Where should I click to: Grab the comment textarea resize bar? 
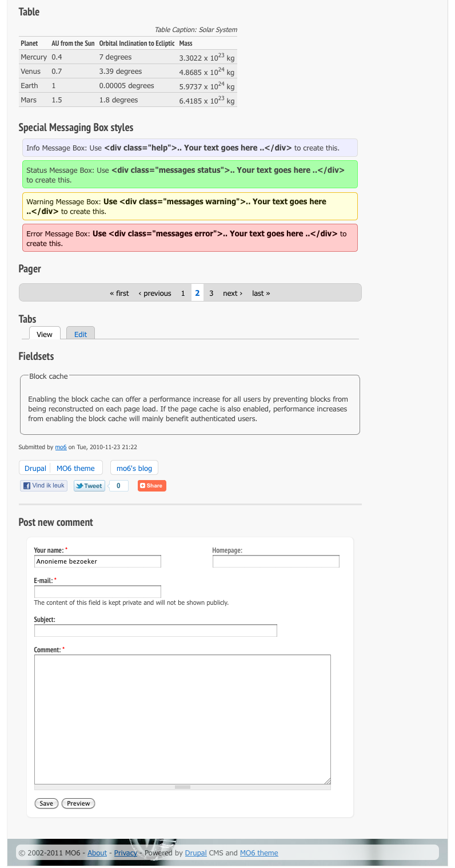[182, 787]
